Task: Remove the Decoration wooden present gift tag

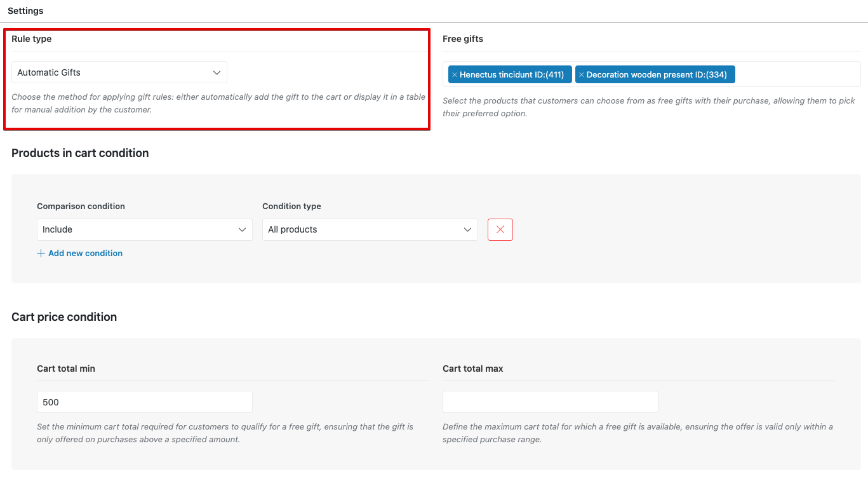Action: pyautogui.click(x=581, y=75)
